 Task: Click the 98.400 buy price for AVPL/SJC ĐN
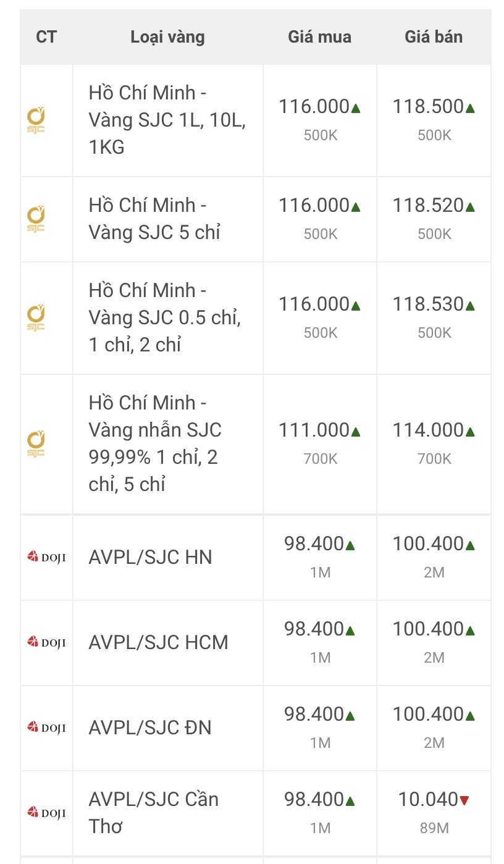[x=314, y=714]
